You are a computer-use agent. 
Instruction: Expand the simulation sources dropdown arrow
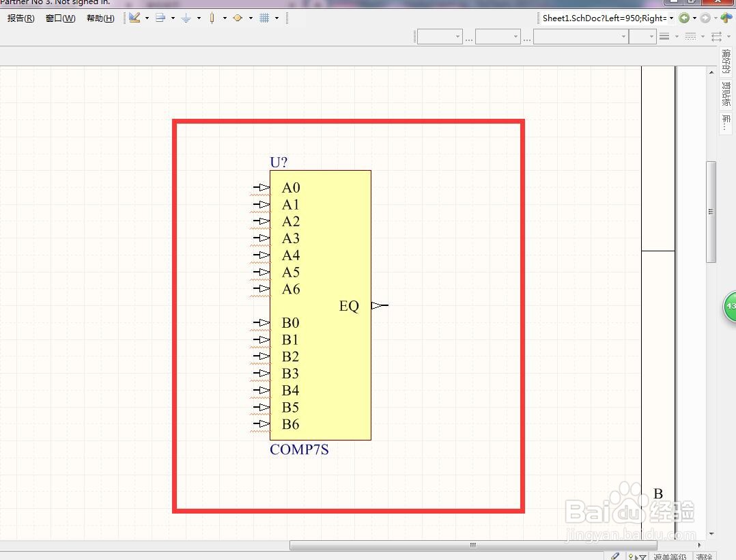click(x=251, y=18)
